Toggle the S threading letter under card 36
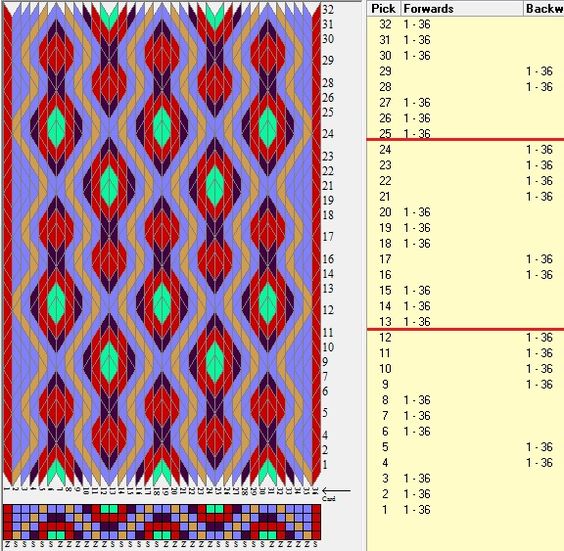This screenshot has width=564, height=551. 316,544
